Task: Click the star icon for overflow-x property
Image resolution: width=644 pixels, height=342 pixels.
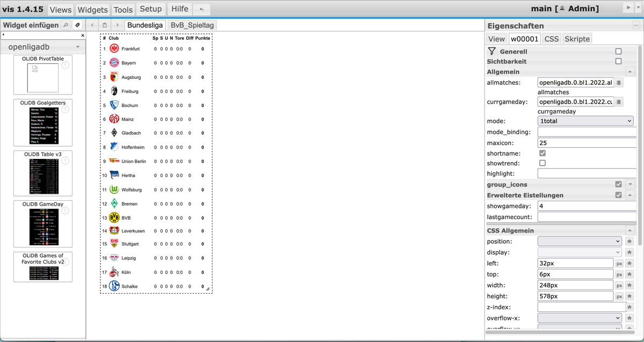Action: (630, 318)
